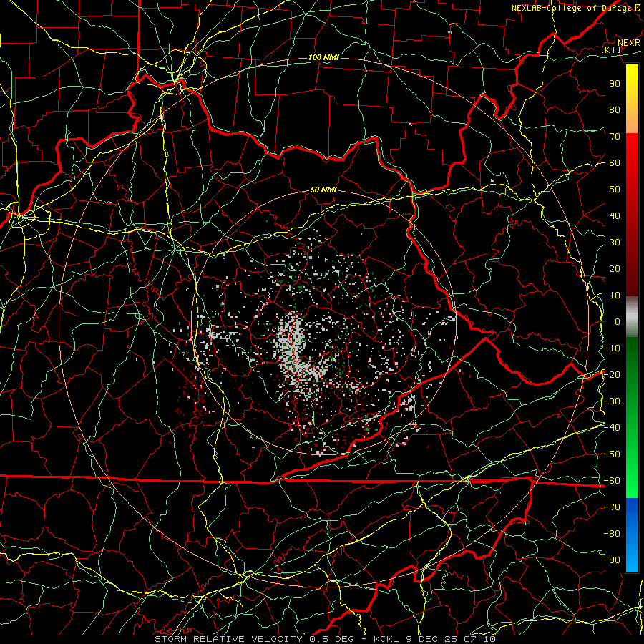Click the positive 30 scale value
The width and height of the screenshot is (644, 644).
click(615, 243)
